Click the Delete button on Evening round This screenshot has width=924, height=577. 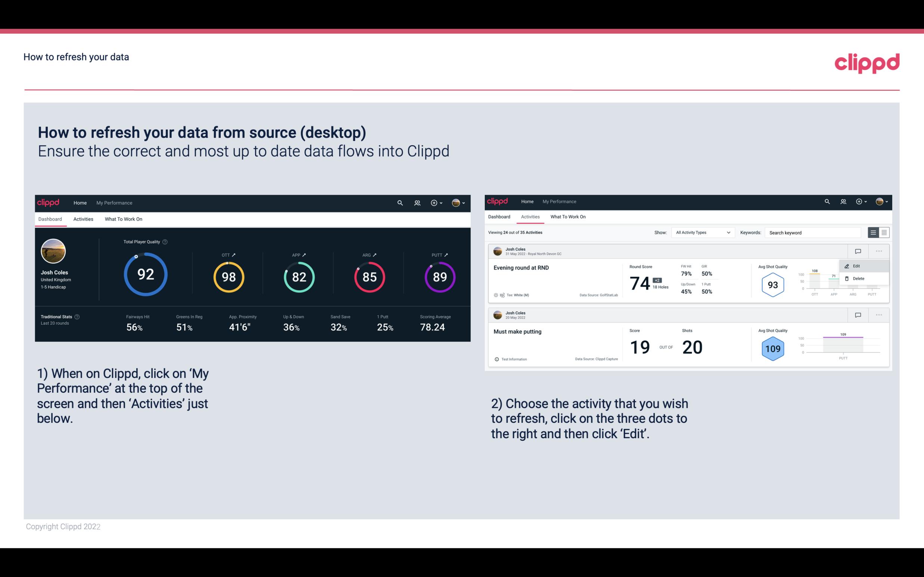(858, 278)
